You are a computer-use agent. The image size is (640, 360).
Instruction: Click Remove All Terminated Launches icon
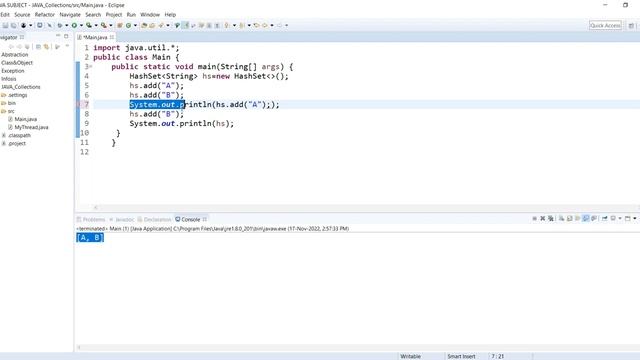551,219
